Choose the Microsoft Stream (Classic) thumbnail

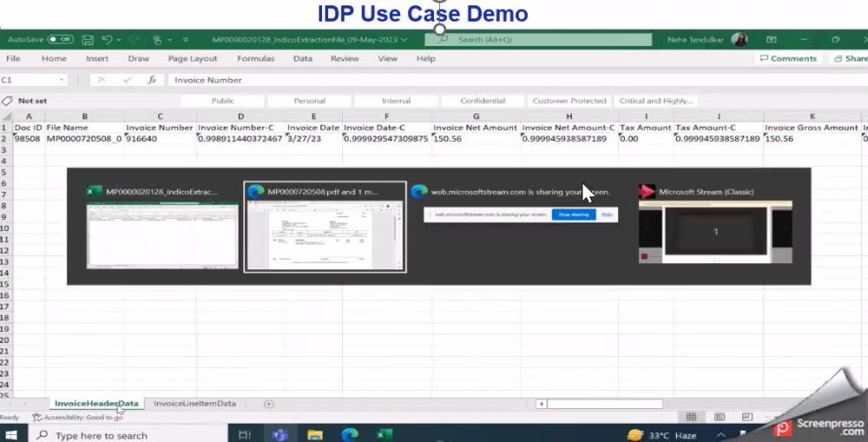[715, 224]
